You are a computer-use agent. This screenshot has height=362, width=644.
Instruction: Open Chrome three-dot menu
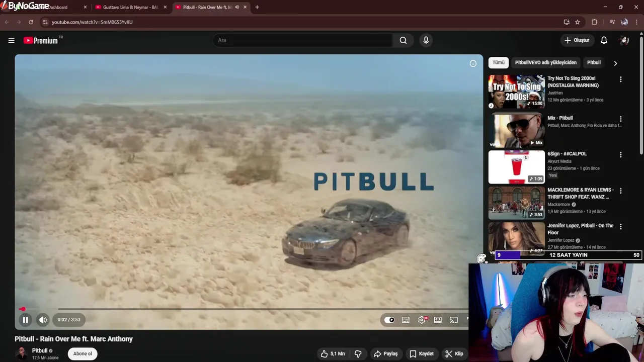tap(636, 22)
